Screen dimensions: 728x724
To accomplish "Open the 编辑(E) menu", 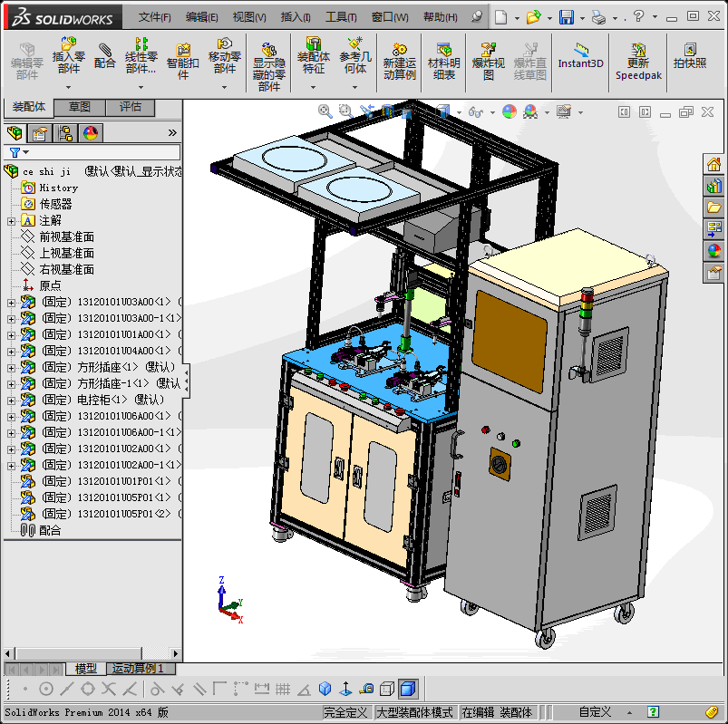I will (x=202, y=17).
